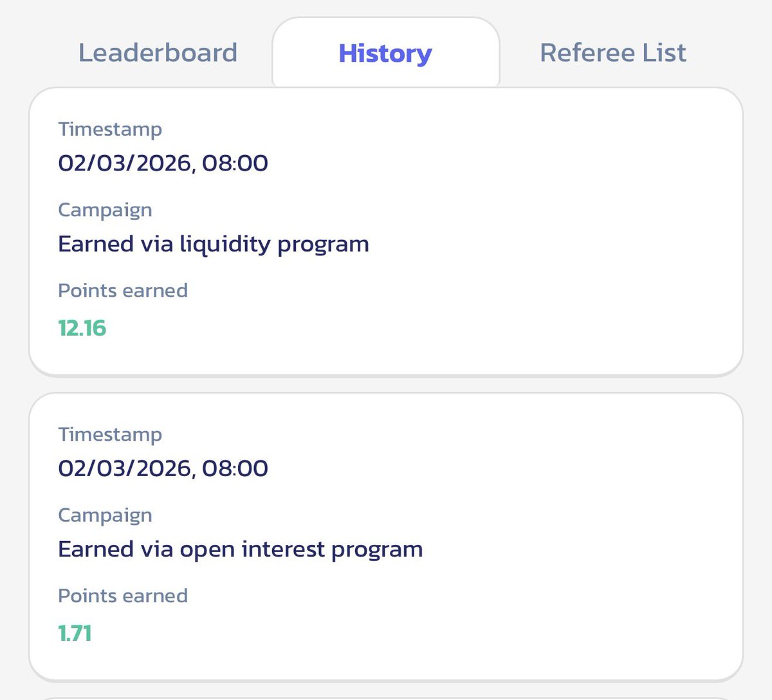Click the Timestamp label in the liquidity entry
772x700 pixels.
coord(110,129)
